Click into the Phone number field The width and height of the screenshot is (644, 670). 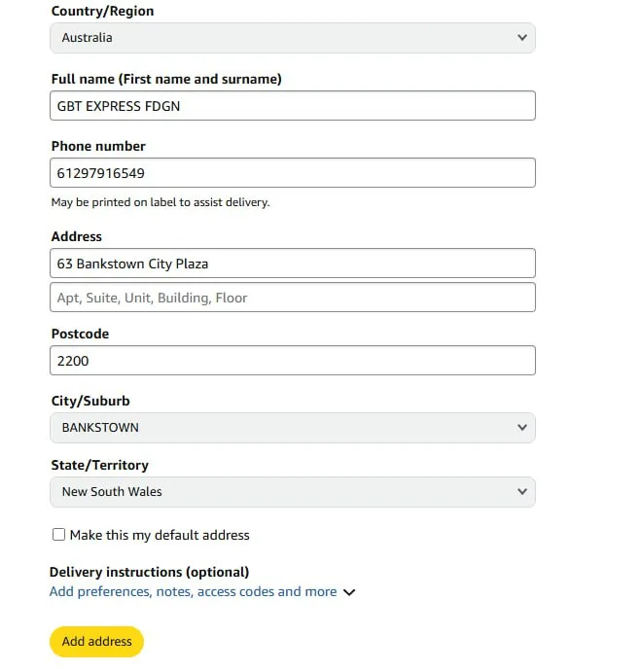click(x=292, y=173)
